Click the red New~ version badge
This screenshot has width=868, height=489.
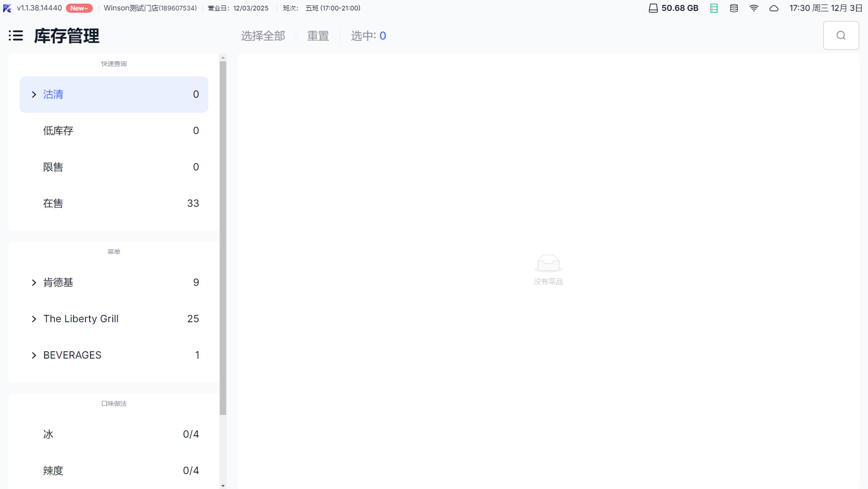tap(79, 8)
